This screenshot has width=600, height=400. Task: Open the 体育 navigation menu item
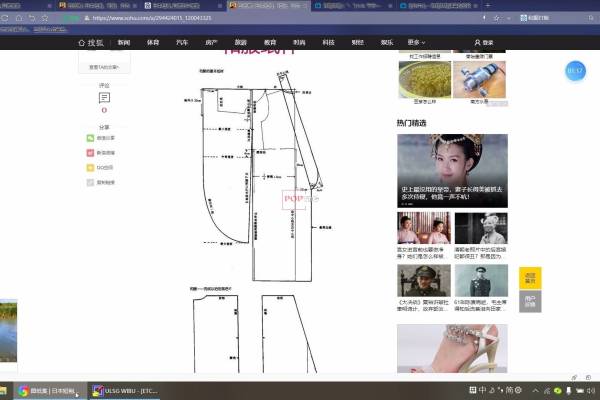pyautogui.click(x=152, y=43)
